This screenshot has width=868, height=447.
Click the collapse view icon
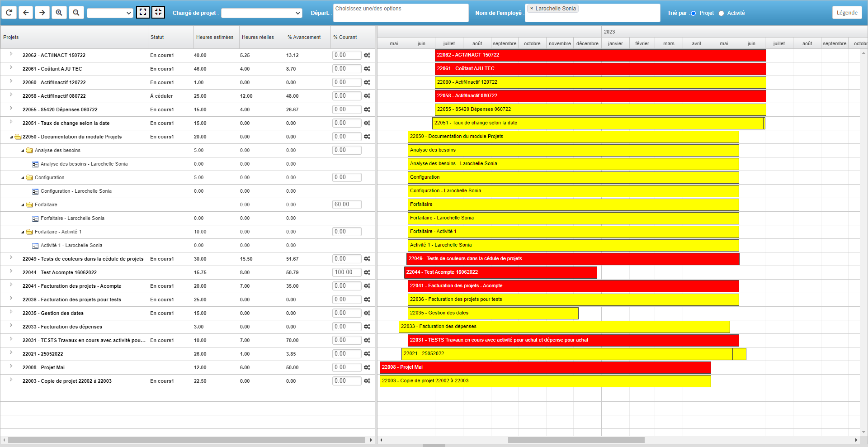tap(158, 12)
